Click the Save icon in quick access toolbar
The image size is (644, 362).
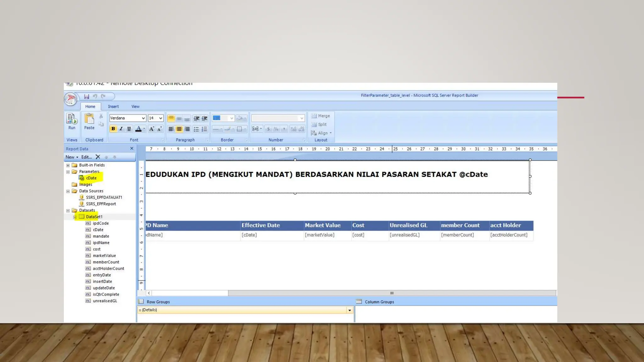click(x=86, y=96)
